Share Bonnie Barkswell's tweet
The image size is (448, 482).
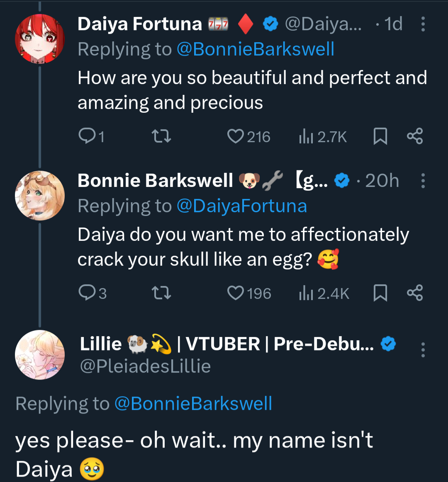414,293
